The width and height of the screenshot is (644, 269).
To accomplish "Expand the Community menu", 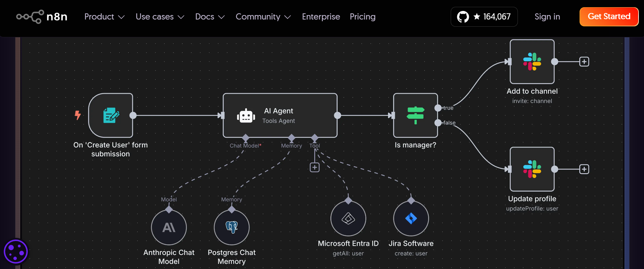I will pyautogui.click(x=263, y=16).
